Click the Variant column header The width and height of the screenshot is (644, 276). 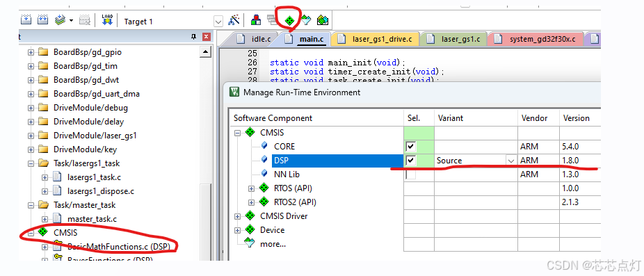[x=476, y=118]
